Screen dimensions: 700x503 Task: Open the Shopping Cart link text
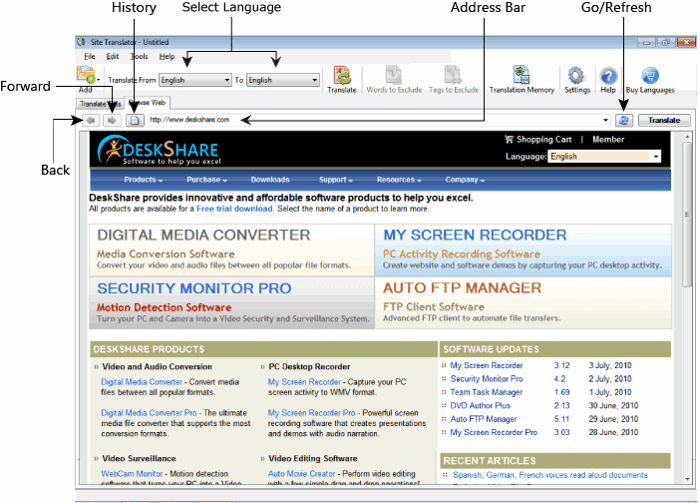544,139
